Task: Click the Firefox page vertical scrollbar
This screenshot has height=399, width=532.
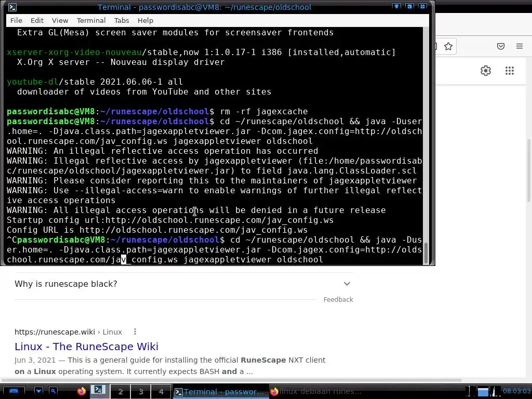Action: pos(528,170)
